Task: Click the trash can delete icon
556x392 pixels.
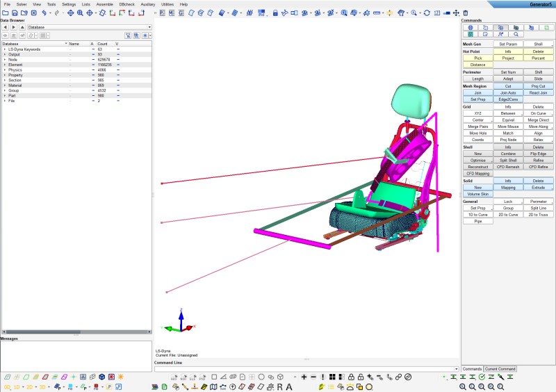Action: click(465, 13)
